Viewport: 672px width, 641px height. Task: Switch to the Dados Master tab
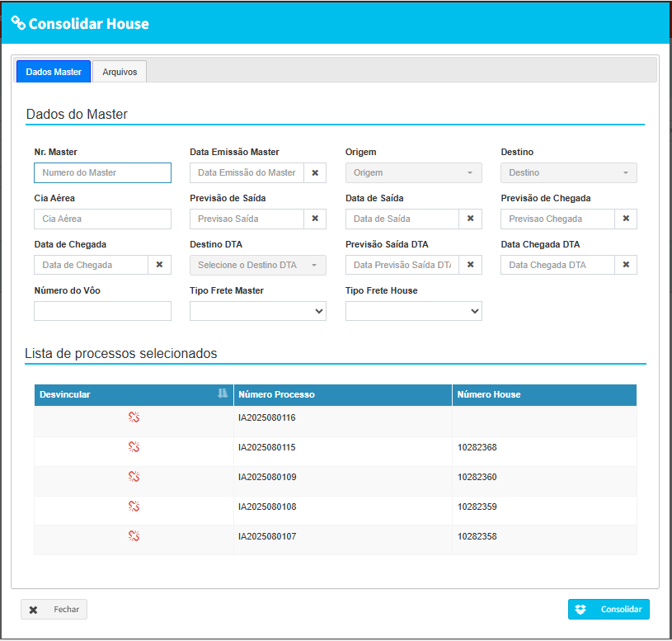click(54, 72)
